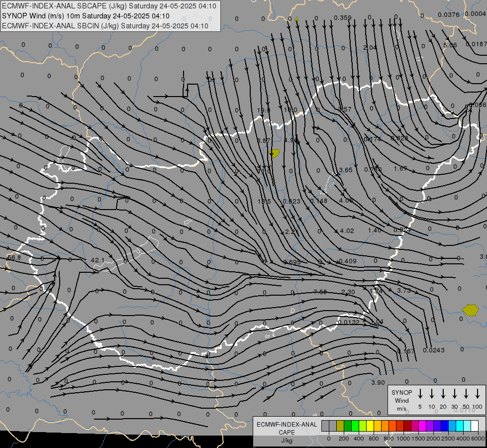This screenshot has width=487, height=448.
Task: Click the 4.06 CAPE value on map
Action: coord(346,200)
